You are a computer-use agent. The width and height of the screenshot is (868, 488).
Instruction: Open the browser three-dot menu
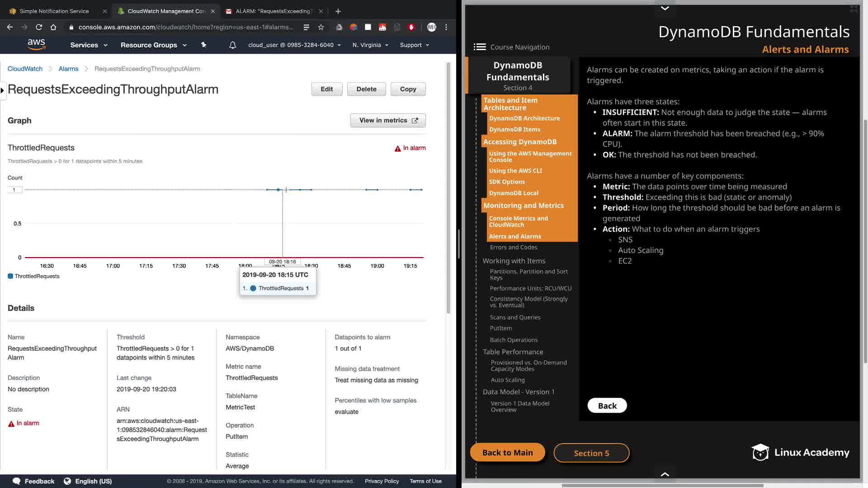click(x=446, y=27)
